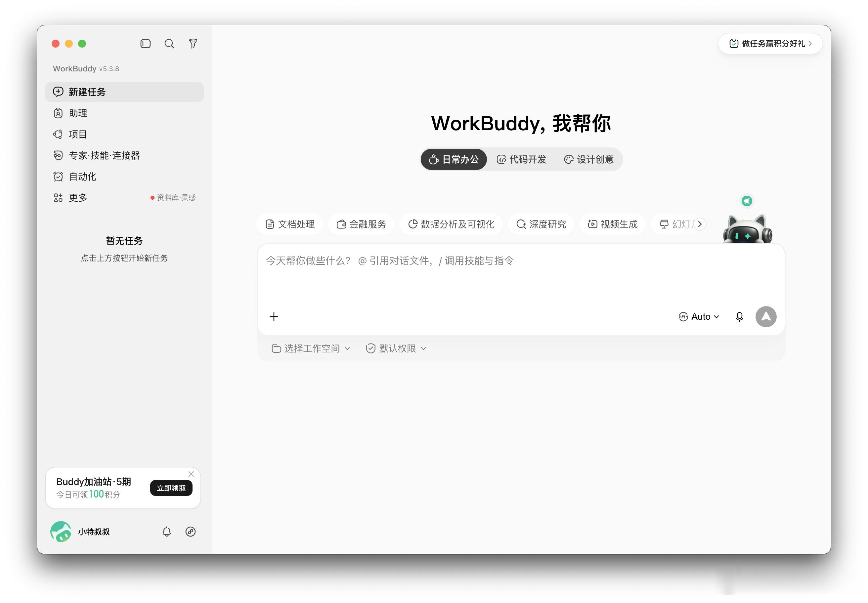Start voice input with microphone icon
Screen dimensions: 868x603
click(x=739, y=317)
